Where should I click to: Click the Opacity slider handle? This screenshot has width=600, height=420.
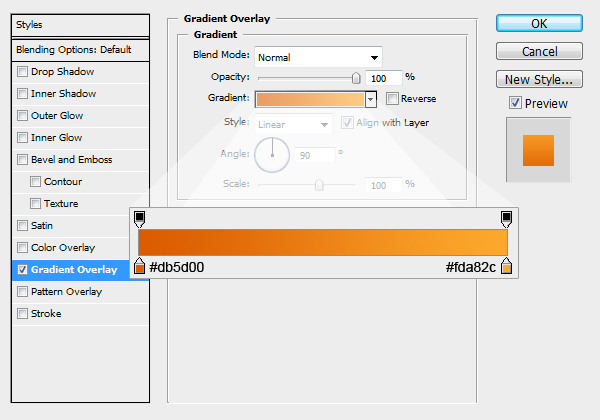pyautogui.click(x=356, y=78)
